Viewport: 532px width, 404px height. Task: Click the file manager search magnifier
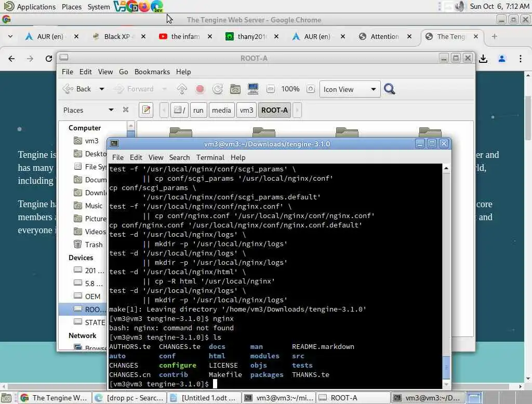(390, 89)
